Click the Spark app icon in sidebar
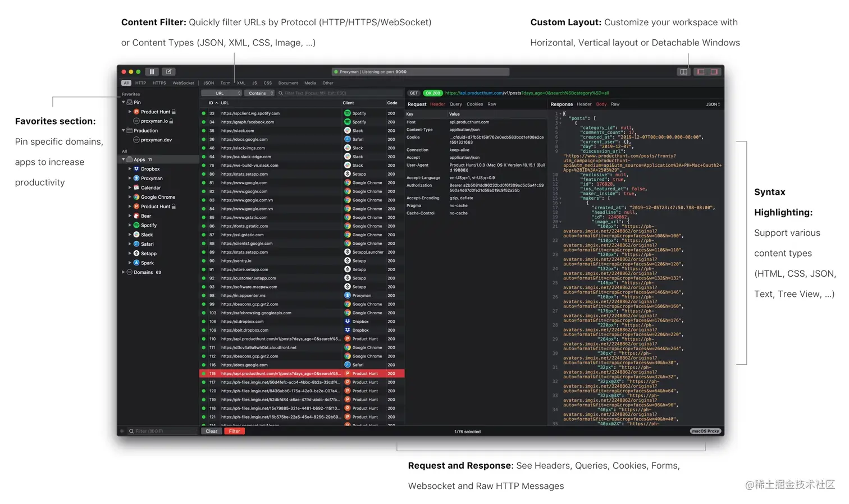This screenshot has height=504, width=849. tap(136, 263)
